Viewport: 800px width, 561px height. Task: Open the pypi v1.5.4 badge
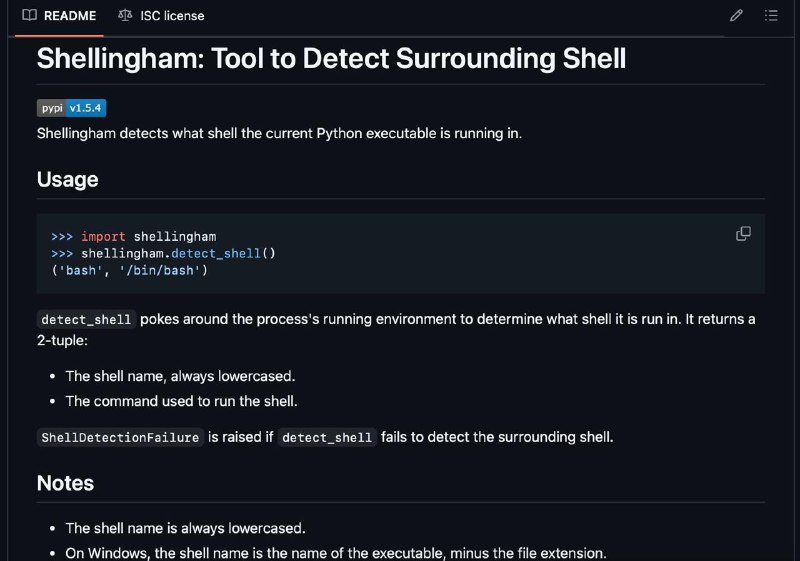71,108
